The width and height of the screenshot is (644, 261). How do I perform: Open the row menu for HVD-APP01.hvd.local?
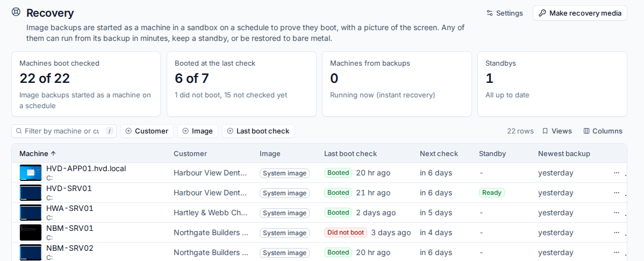click(x=617, y=173)
